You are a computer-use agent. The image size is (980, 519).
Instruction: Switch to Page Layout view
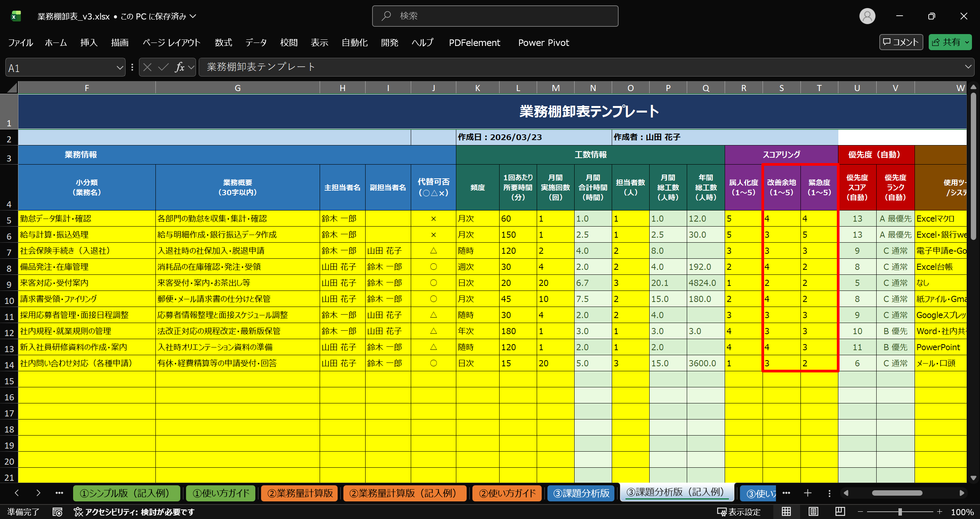pos(813,512)
